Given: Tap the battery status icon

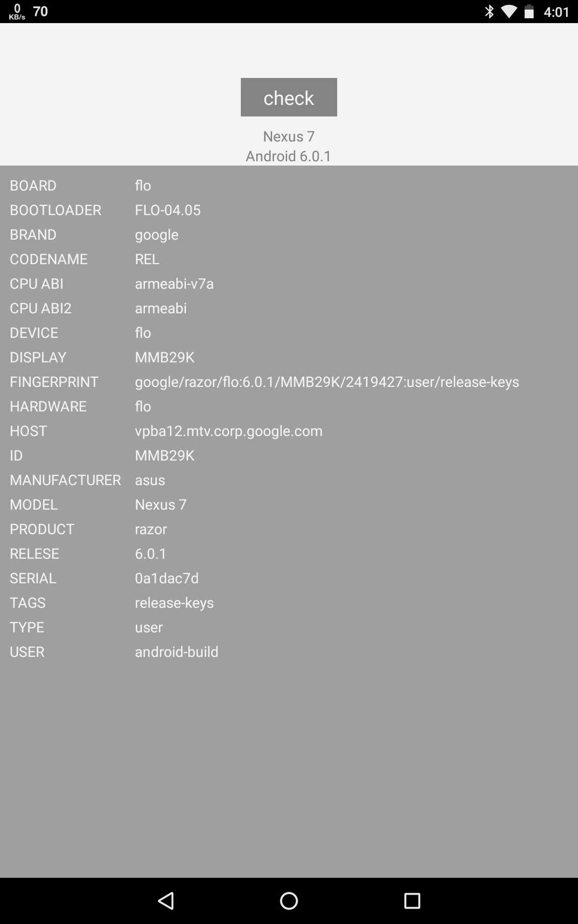Looking at the screenshot, I should (x=529, y=12).
